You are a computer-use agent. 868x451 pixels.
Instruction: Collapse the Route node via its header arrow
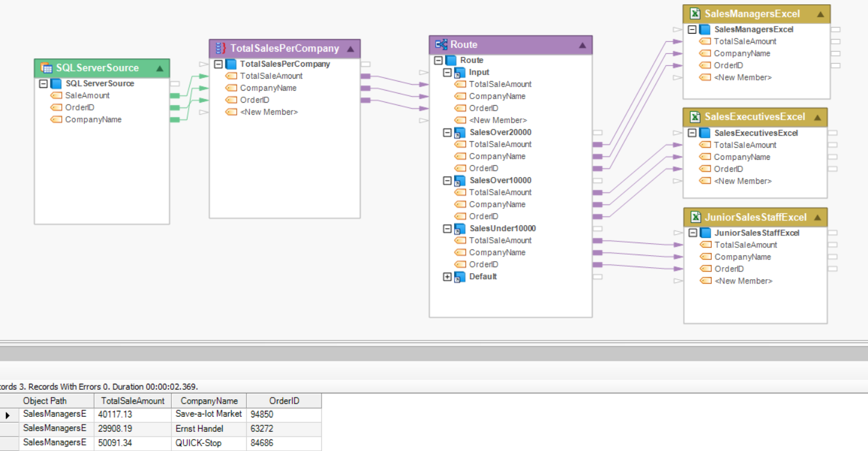(581, 44)
